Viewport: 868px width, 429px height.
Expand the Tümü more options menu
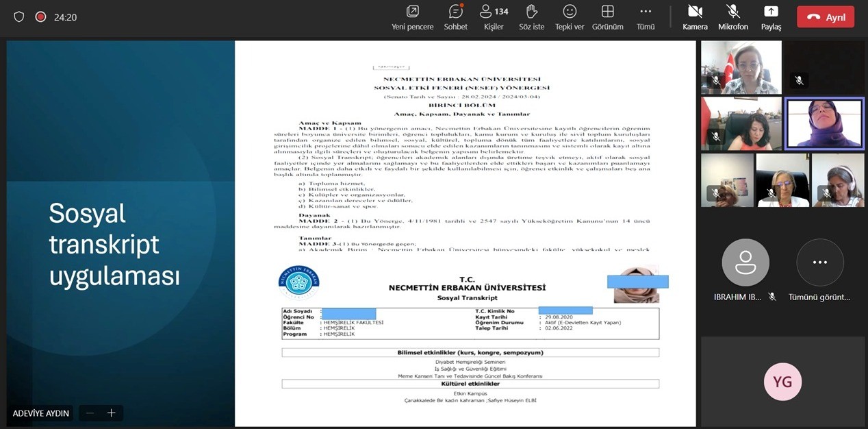646,12
